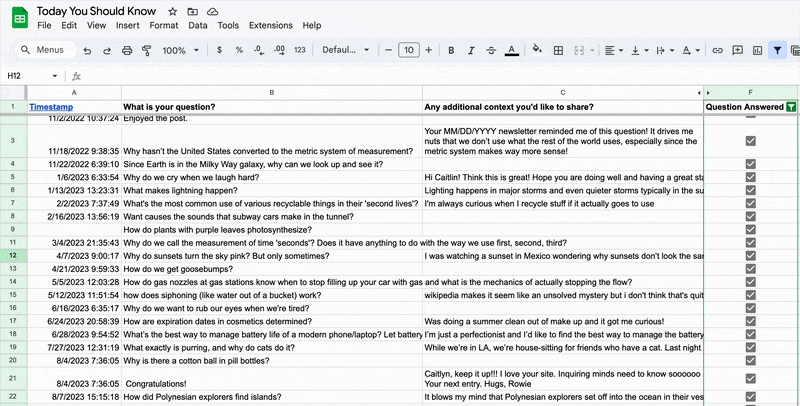Increase decimal places icon

click(x=279, y=50)
